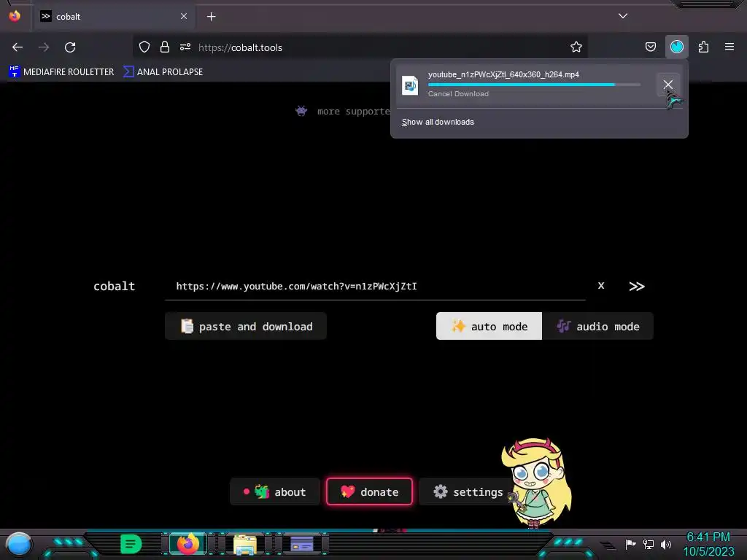Show site security padlock info

(165, 47)
